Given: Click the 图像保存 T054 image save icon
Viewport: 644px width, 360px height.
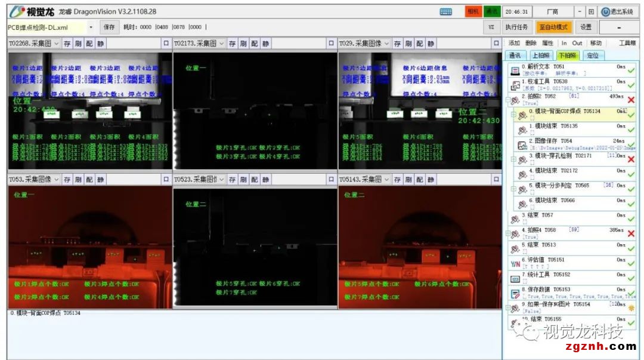Looking at the screenshot, I should [522, 144].
